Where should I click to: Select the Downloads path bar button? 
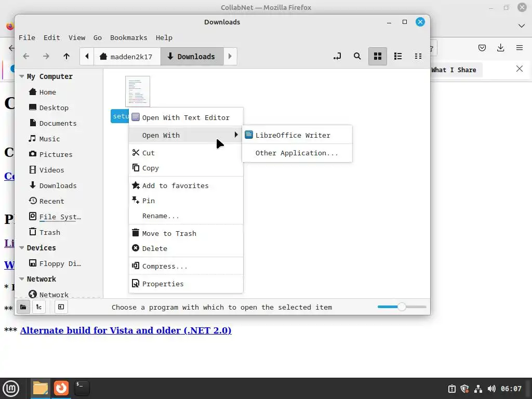(192, 56)
